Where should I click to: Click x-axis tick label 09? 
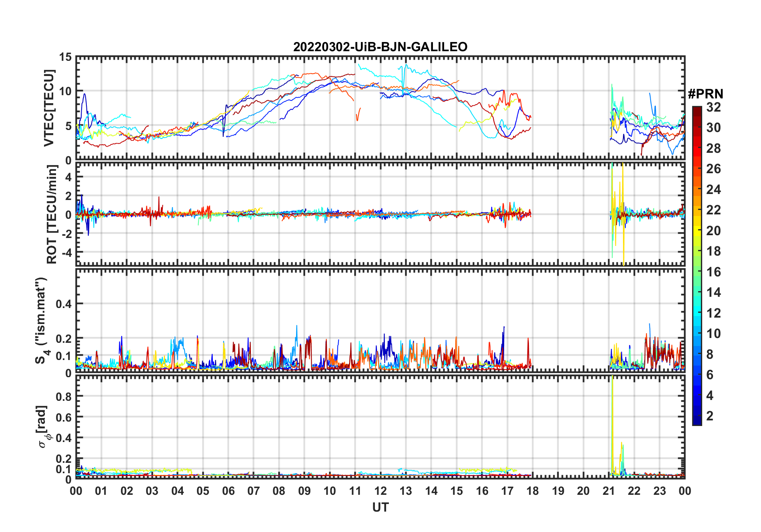coord(304,491)
